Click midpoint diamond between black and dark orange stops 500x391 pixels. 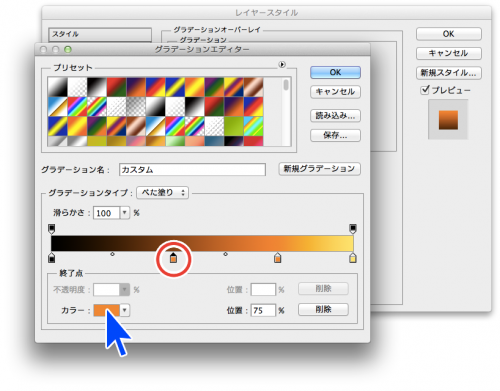click(112, 254)
